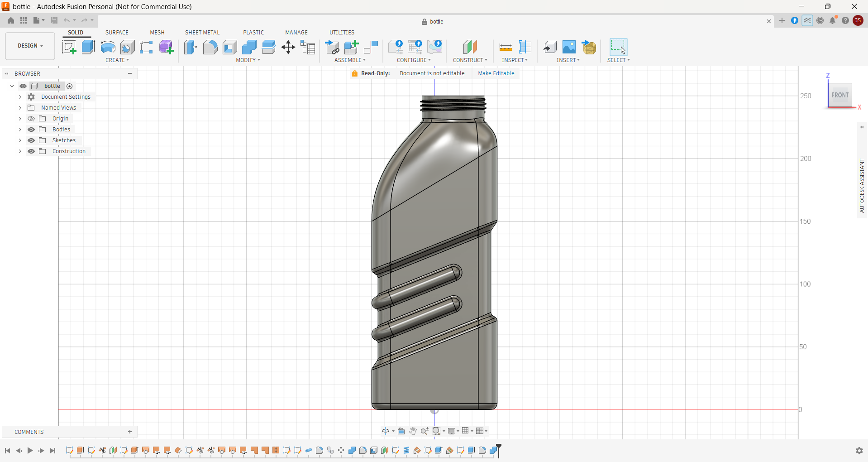Switch to the SHEET METAL tab
This screenshot has height=462, width=868.
click(202, 33)
